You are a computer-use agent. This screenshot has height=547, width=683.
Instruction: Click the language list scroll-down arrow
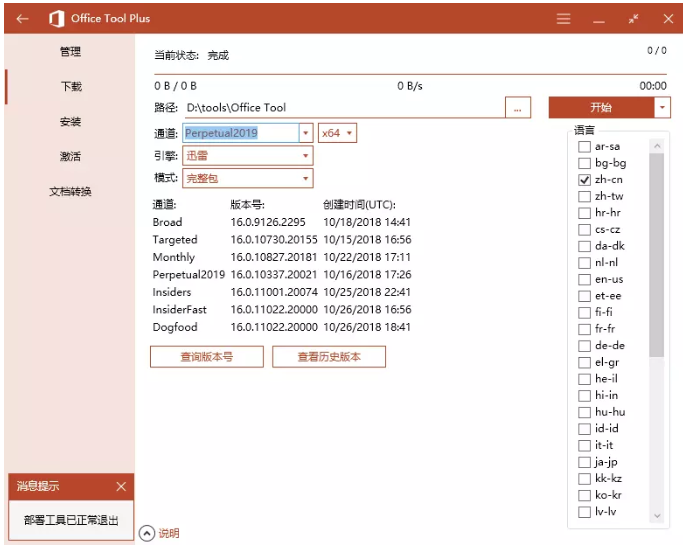click(x=657, y=516)
